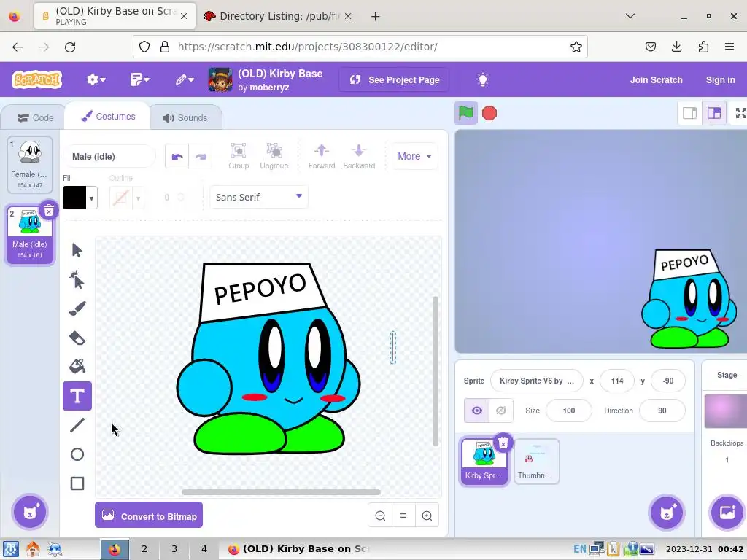Select the Fill bucket tool
This screenshot has width=747, height=560.
pos(77,367)
